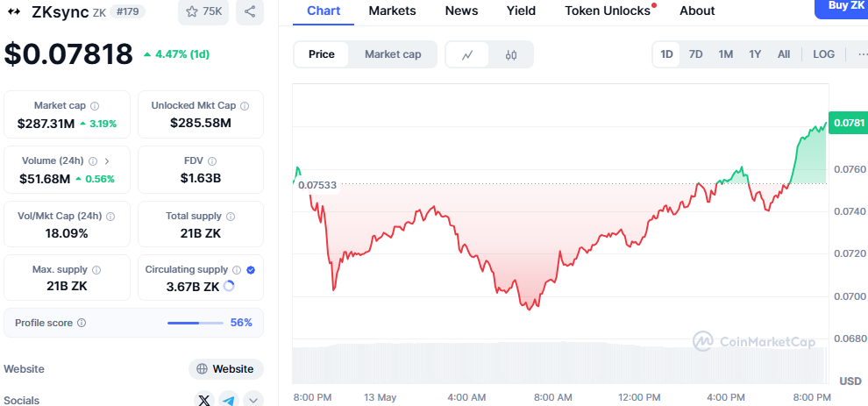Click the Buy ZK button
Screen dimensions: 868x406
[x=840, y=5]
